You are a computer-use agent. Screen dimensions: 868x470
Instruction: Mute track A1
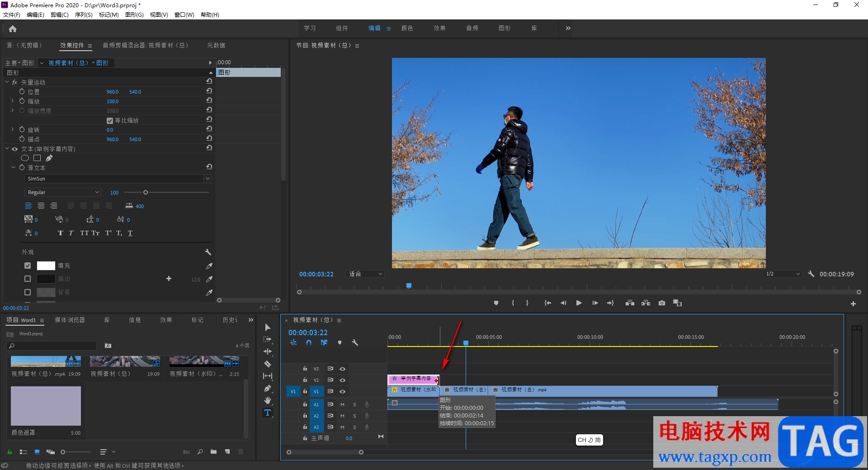click(x=342, y=404)
